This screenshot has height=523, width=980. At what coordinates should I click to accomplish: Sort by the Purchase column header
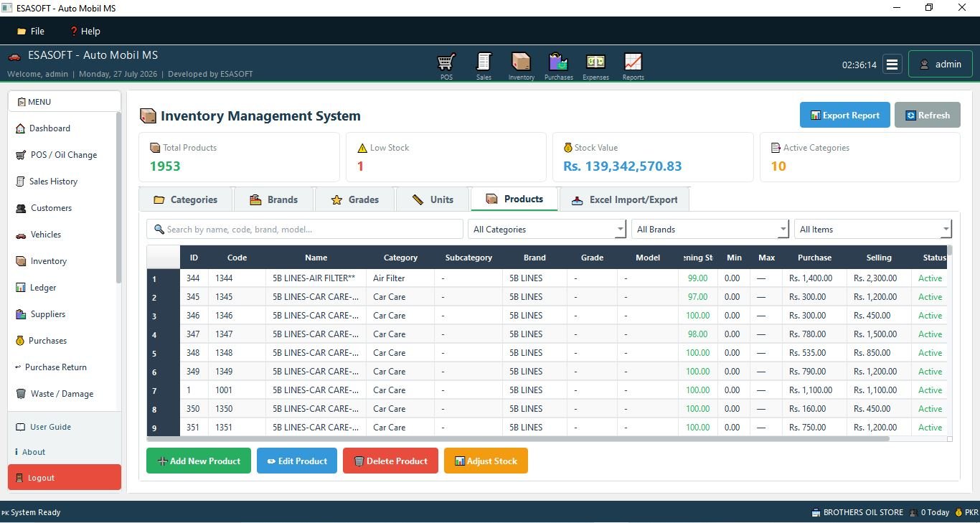click(x=814, y=258)
